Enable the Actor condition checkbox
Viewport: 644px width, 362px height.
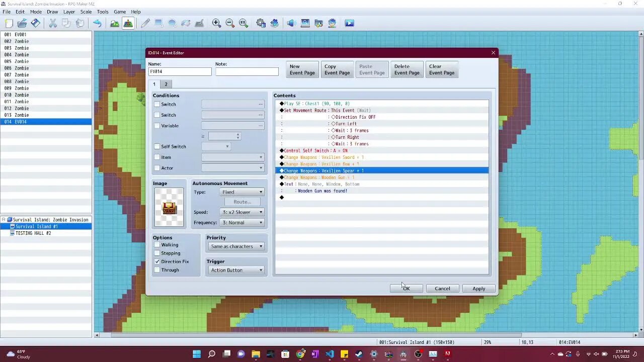point(157,168)
